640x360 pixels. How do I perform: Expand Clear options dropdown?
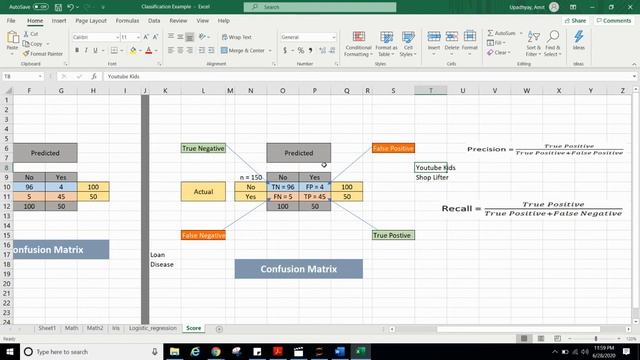pyautogui.click(x=509, y=53)
